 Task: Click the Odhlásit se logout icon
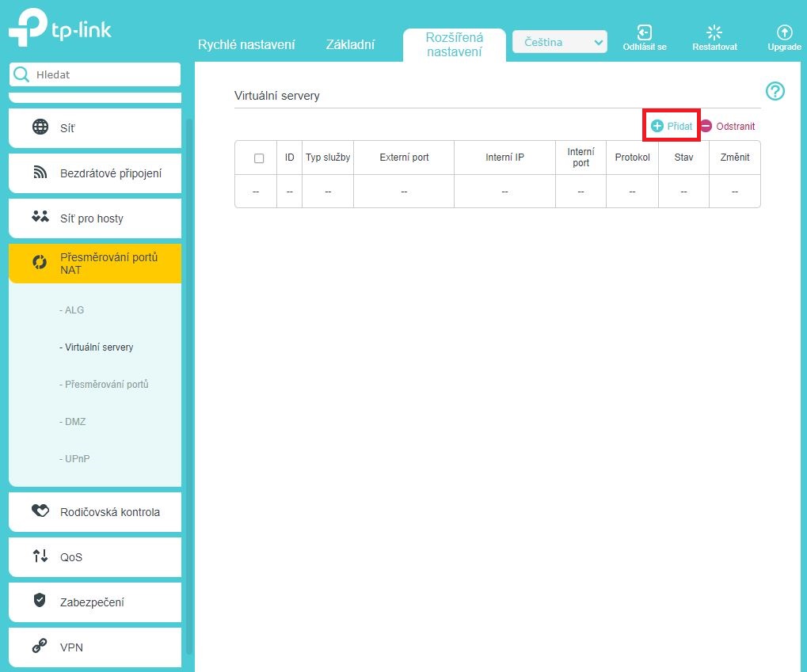tap(644, 32)
